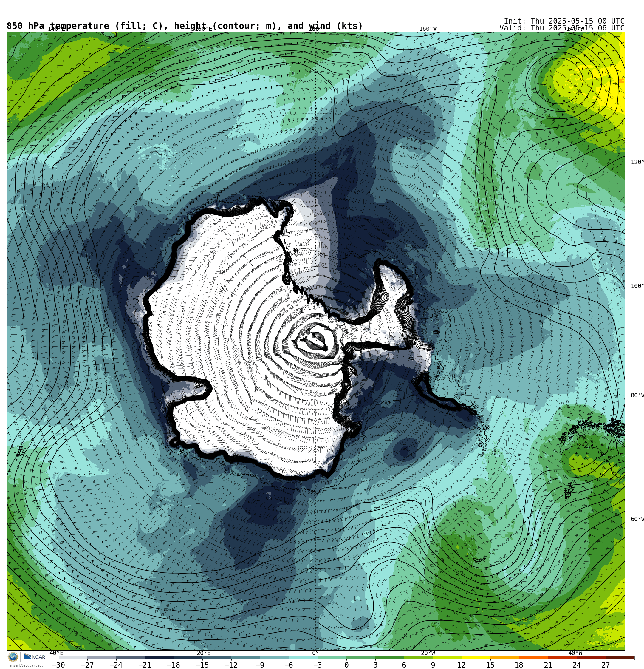Click the 3 colorbar label
The height and width of the screenshot is (669, 644).
click(375, 665)
